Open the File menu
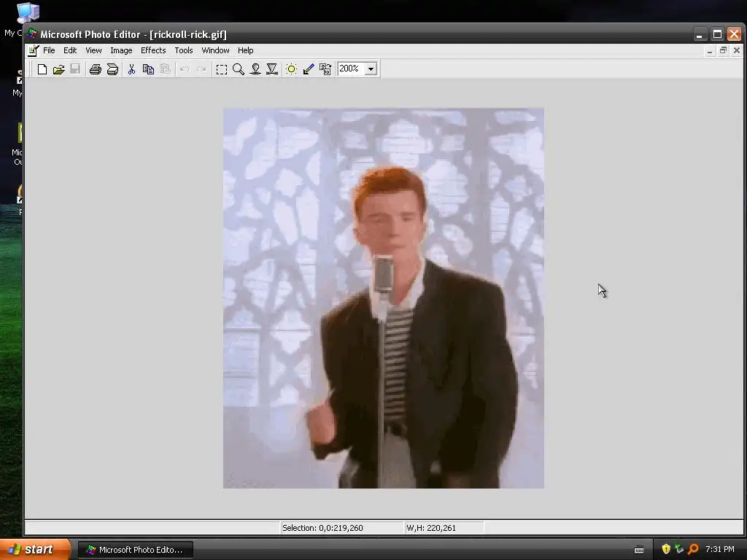The height and width of the screenshot is (560, 747). point(49,50)
